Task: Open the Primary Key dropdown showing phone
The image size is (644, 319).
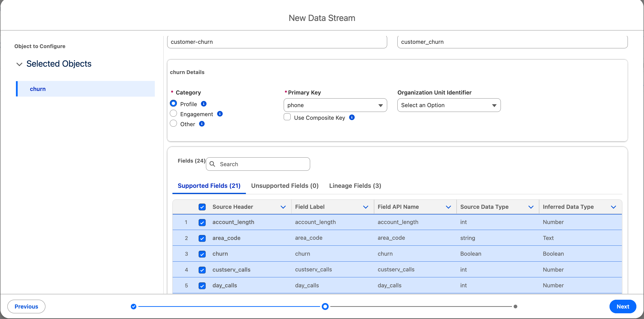Action: click(335, 105)
